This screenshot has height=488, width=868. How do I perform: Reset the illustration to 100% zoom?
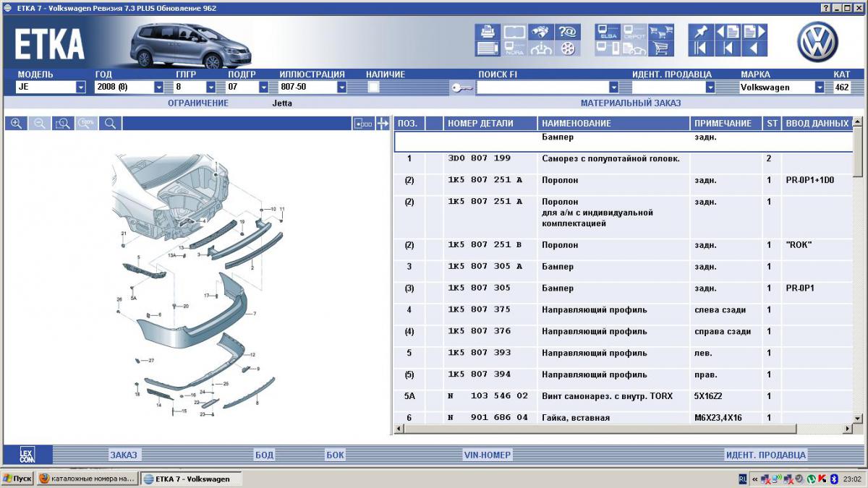[x=87, y=124]
